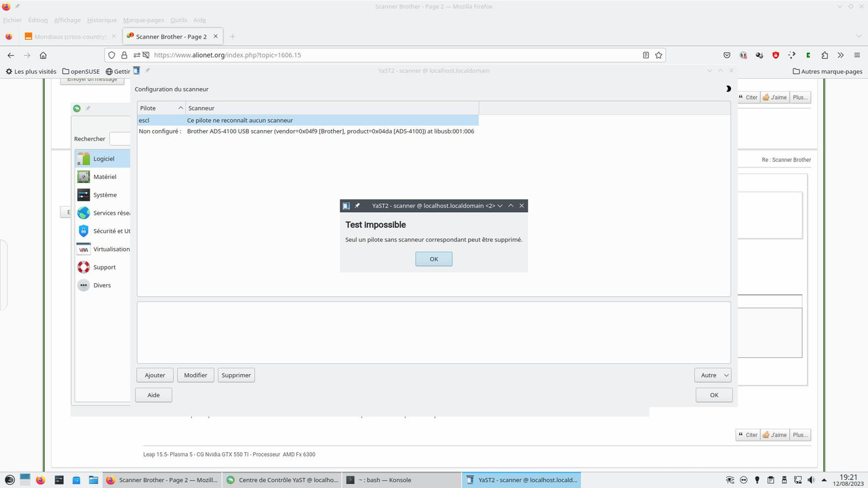Open Les plus visités bookmarks
868x488 pixels.
tap(31, 71)
